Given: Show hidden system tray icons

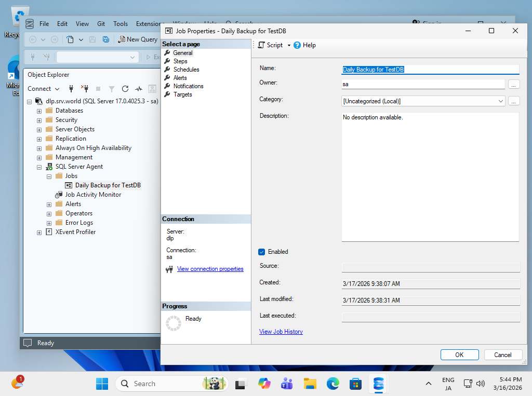Looking at the screenshot, I should (x=429, y=384).
